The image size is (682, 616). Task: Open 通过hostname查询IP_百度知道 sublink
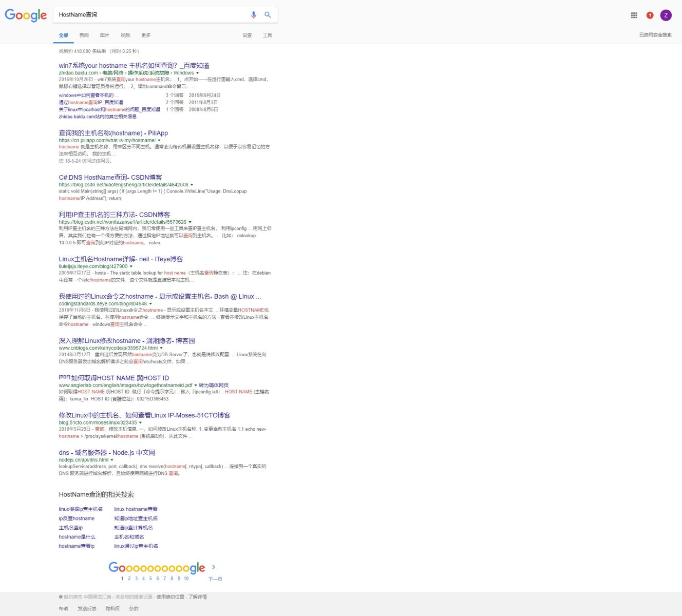click(x=91, y=103)
